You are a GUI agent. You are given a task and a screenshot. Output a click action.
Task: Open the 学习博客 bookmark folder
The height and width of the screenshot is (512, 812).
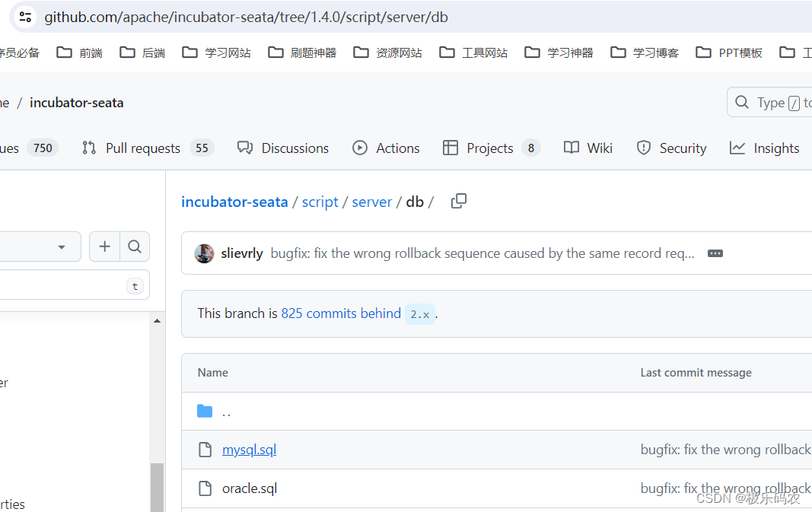(645, 52)
